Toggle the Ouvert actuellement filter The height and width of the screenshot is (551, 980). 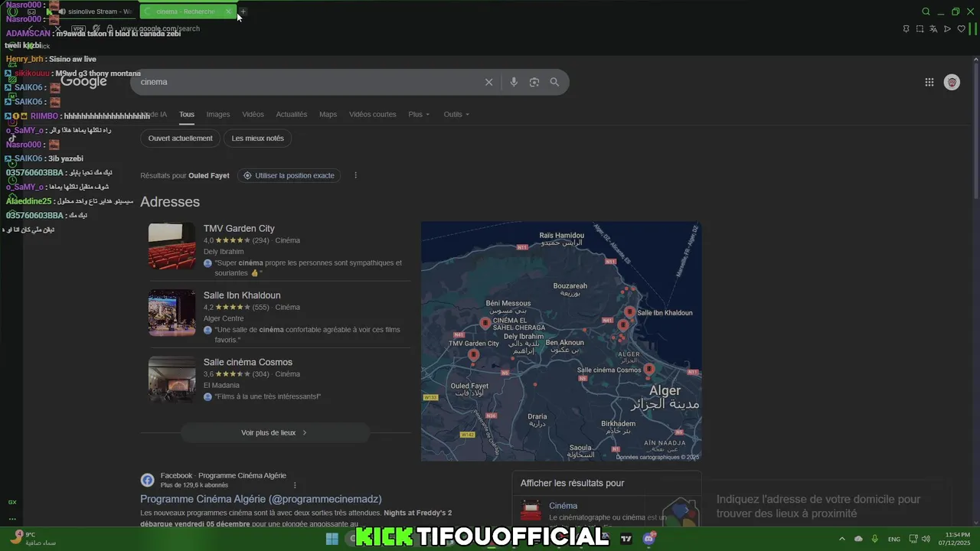coord(180,139)
